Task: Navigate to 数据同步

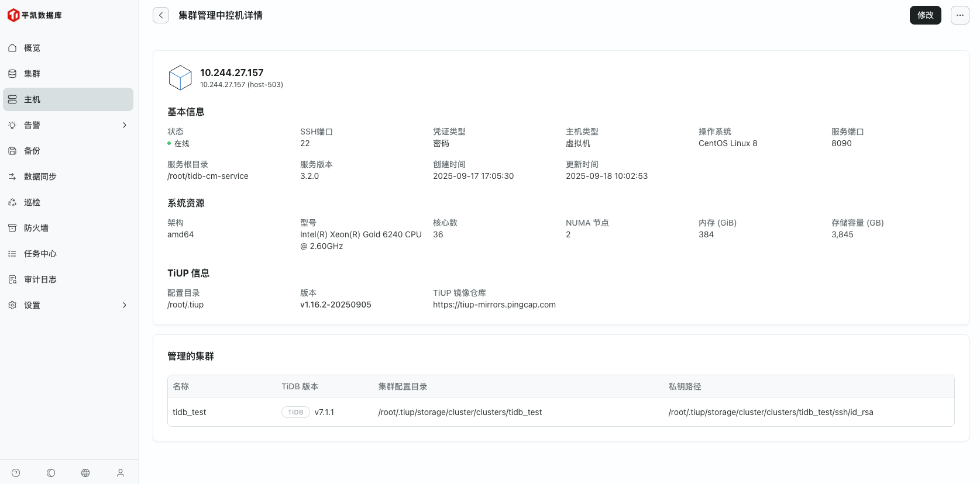Action: coord(40,177)
